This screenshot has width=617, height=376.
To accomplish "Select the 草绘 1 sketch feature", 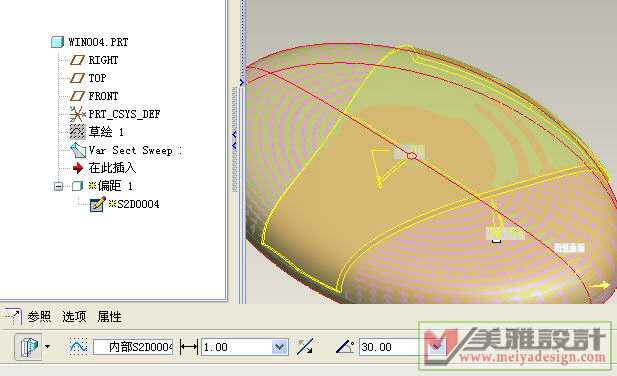I will pos(106,132).
